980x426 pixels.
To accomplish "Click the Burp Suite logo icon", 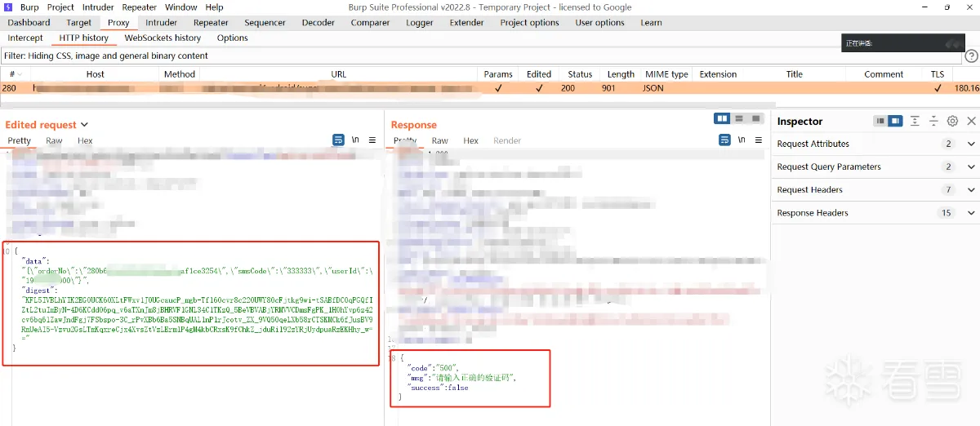I will 7,7.
